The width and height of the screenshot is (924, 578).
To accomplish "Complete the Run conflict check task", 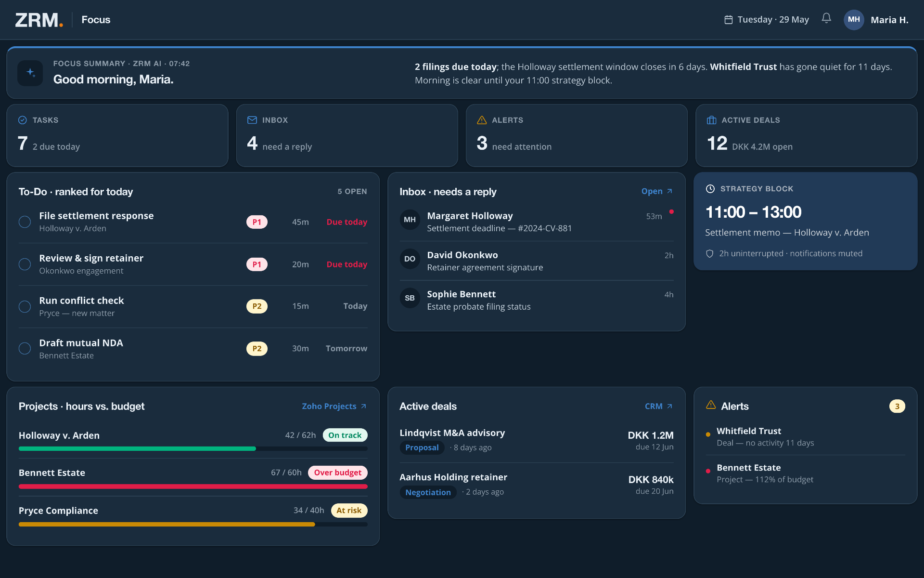I will click(25, 306).
